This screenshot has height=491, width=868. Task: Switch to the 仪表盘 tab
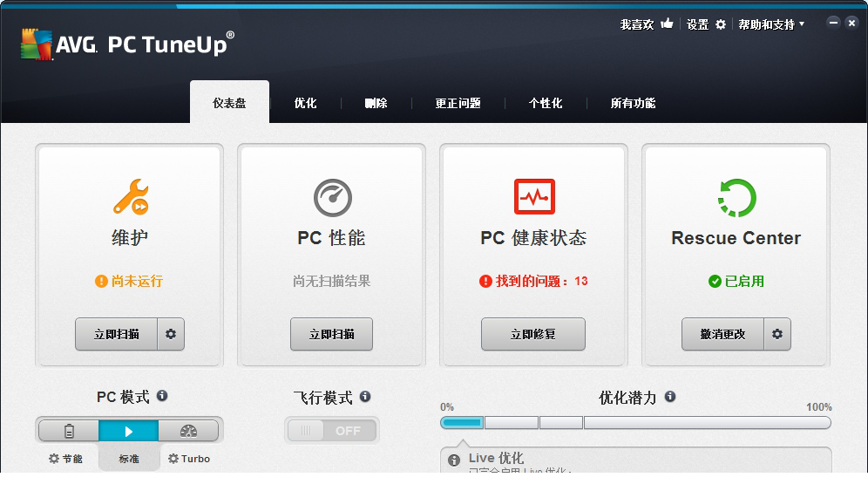(229, 103)
